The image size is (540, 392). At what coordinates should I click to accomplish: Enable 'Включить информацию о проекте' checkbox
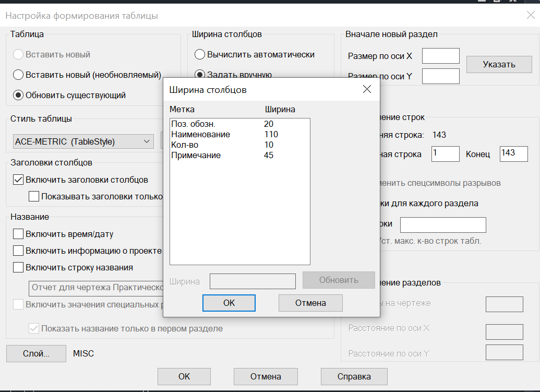[18, 251]
